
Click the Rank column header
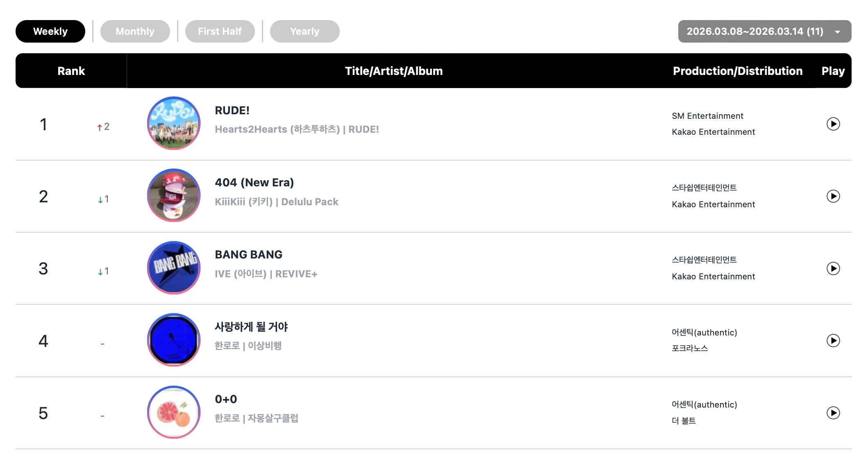pos(71,71)
